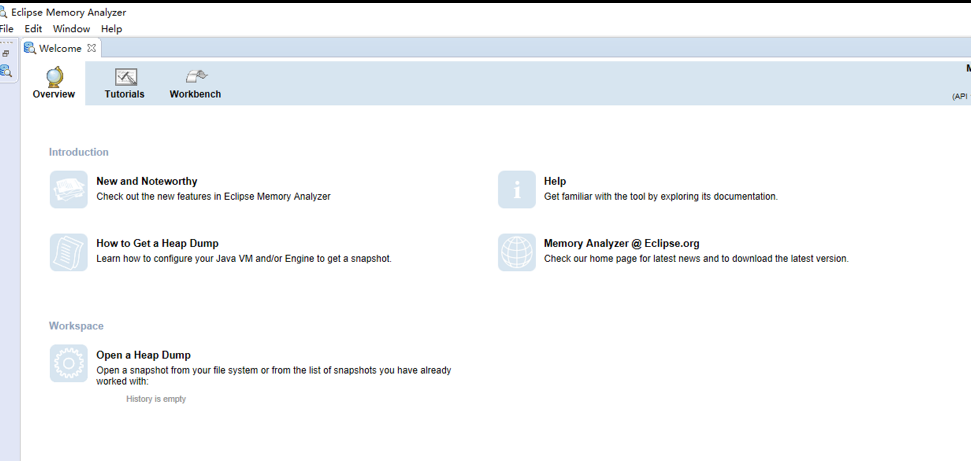Viewport: 971px width, 461px height.
Task: Open the Window menu
Action: point(71,29)
